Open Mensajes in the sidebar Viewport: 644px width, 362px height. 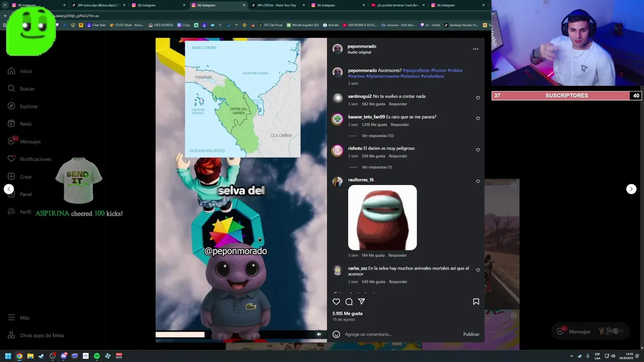24,141
